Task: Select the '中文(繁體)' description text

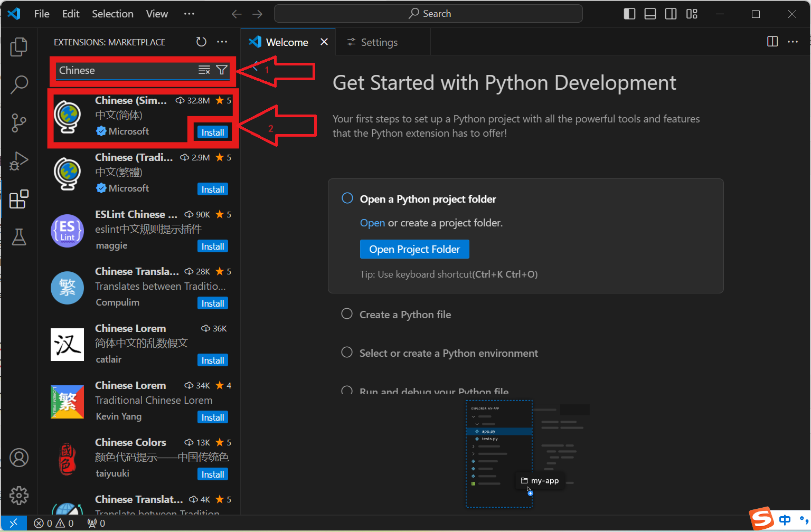Action: [119, 172]
